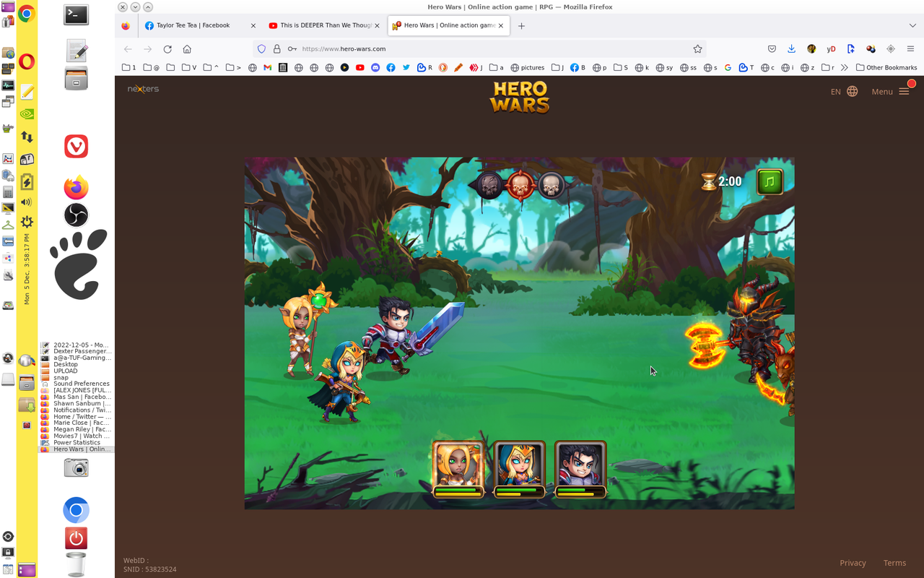Expand the list all tabs chevron
Viewport: 924px width, 578px height.
912,26
